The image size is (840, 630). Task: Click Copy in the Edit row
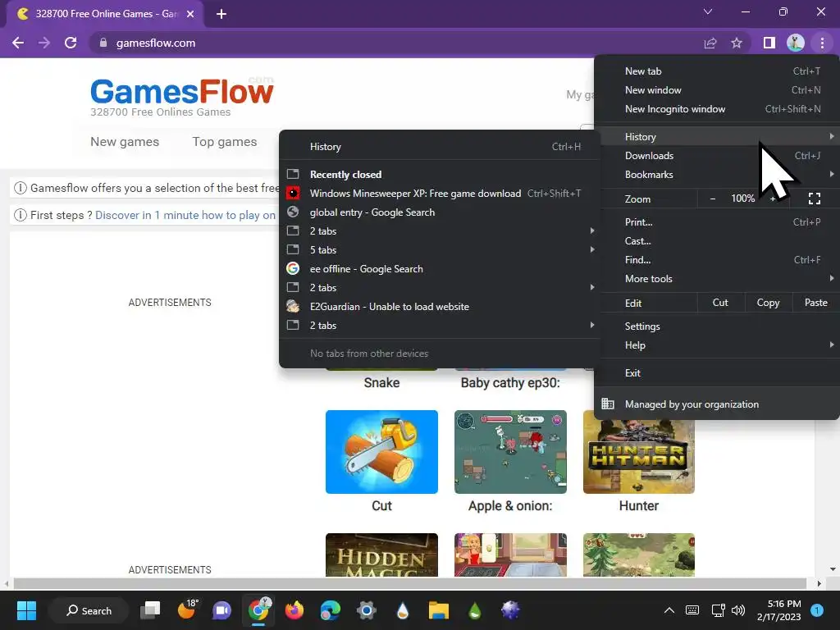point(768,303)
